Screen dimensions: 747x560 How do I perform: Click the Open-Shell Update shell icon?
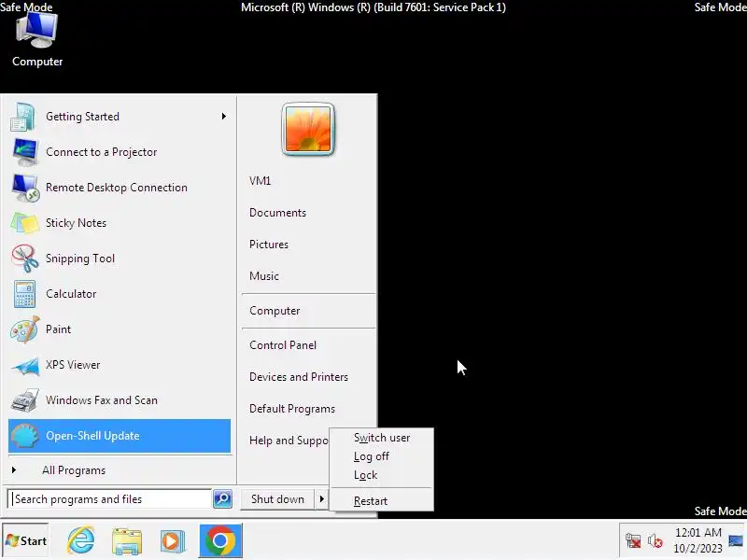pos(25,436)
